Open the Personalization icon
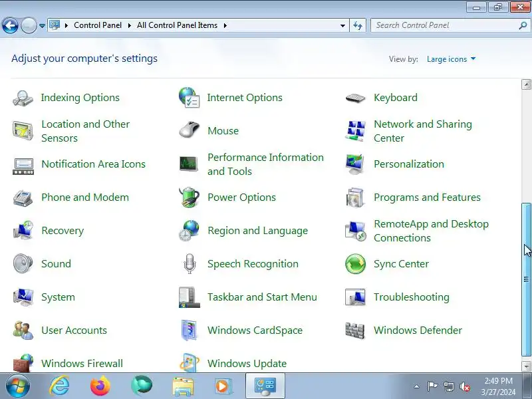Screen dimensions: 532x399 coord(355,164)
